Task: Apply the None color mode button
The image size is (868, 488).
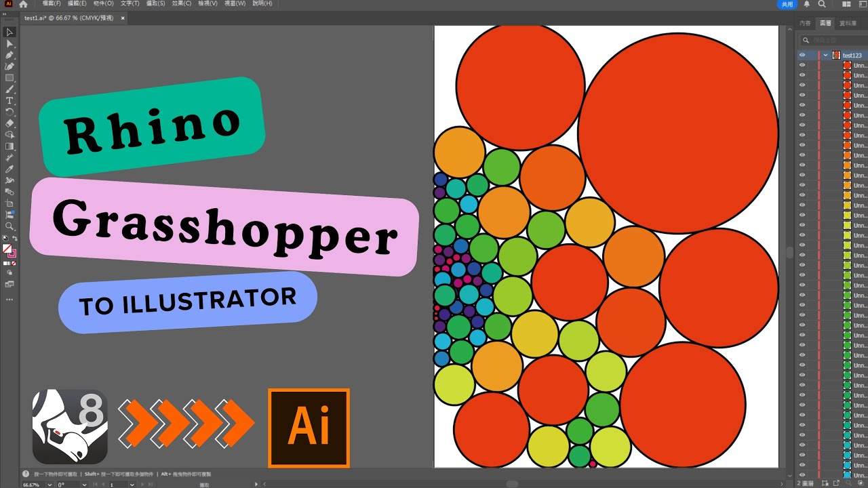Action: pos(14,263)
